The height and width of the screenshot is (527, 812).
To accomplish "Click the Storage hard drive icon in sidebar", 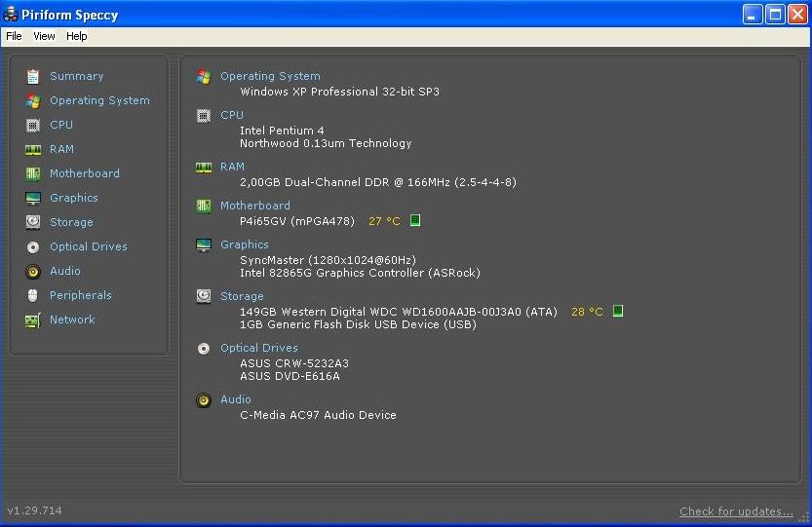I will pos(33,223).
